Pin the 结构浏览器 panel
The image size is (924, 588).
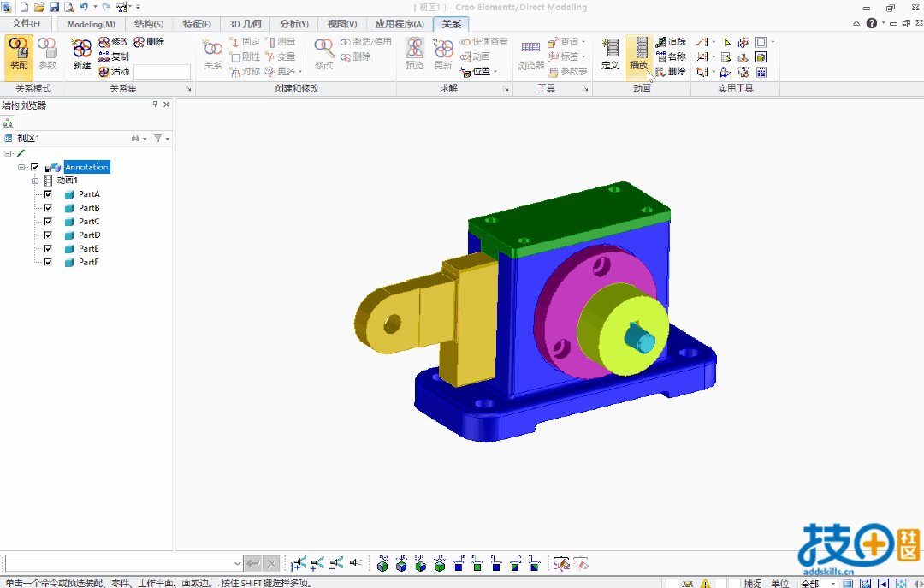coord(155,104)
